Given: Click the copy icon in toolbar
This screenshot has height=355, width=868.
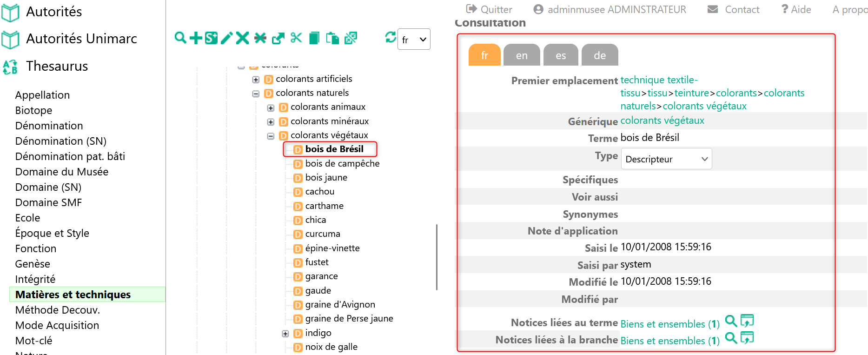Looking at the screenshot, I should (314, 38).
